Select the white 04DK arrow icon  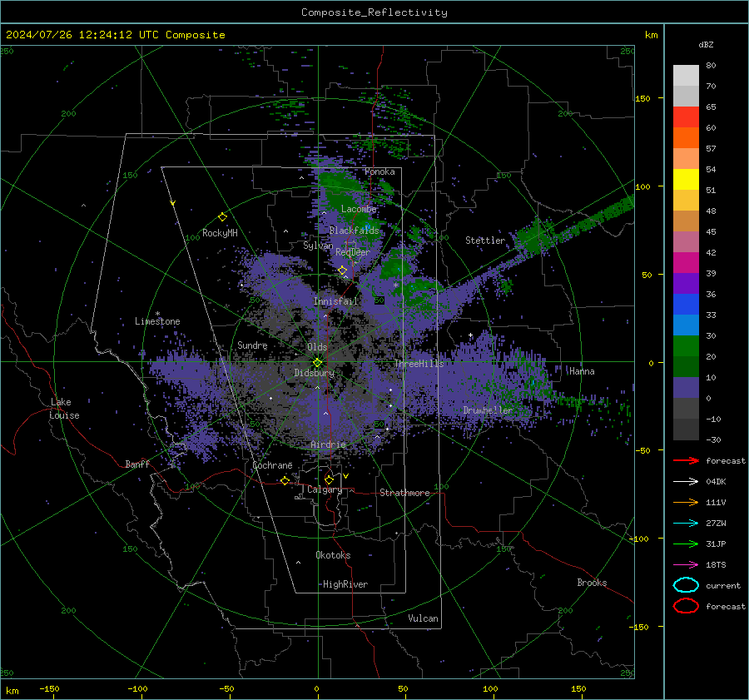click(x=686, y=482)
